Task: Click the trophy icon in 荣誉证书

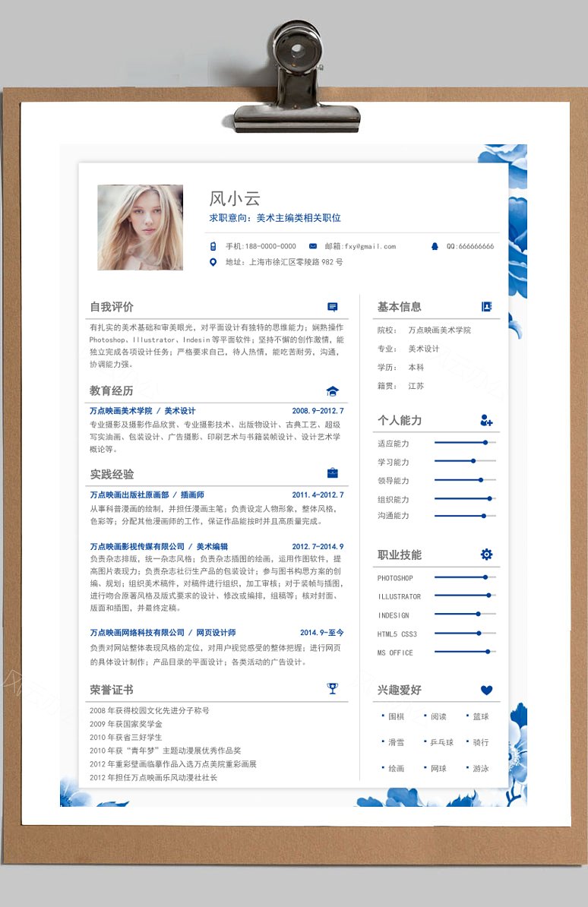Action: [332, 688]
